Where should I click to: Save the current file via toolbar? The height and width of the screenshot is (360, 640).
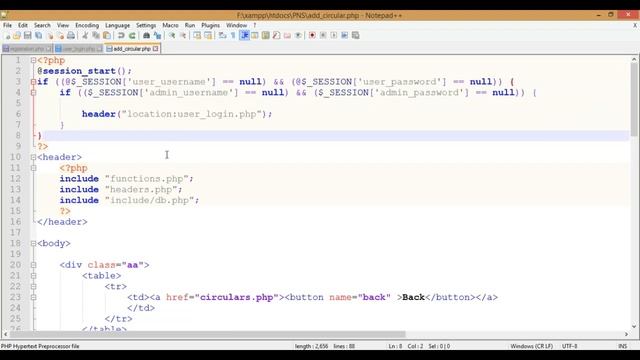click(x=27, y=36)
